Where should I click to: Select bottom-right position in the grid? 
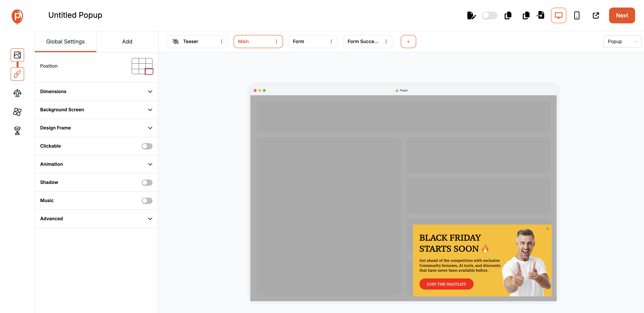149,72
